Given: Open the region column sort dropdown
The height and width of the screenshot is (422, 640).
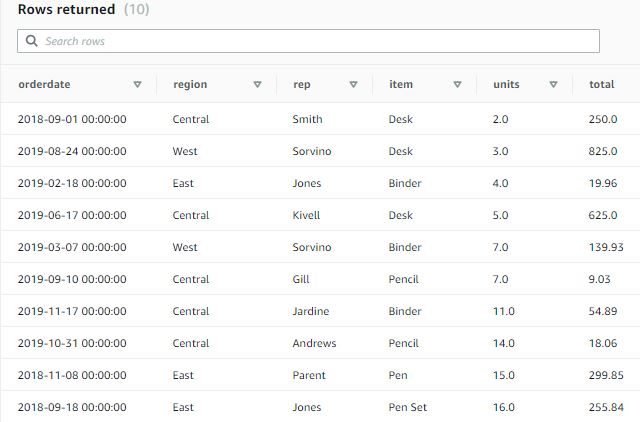Looking at the screenshot, I should [257, 85].
